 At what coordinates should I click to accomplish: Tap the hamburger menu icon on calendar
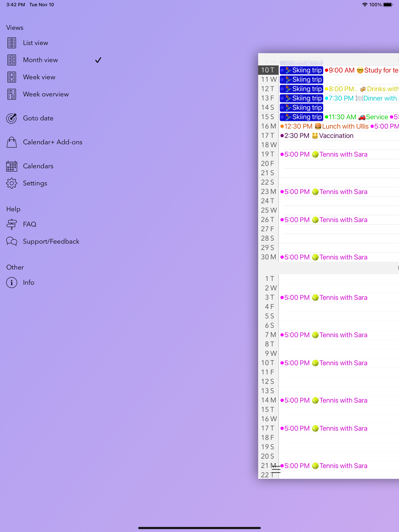(276, 469)
